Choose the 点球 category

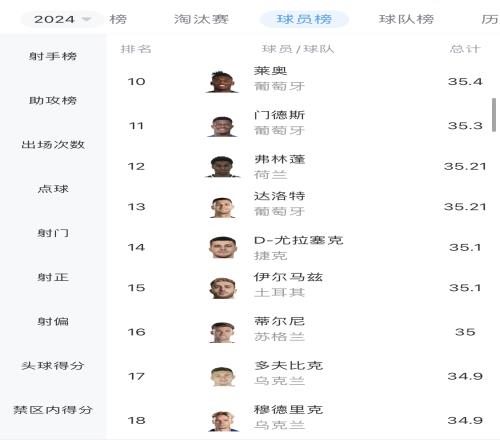[53, 189]
